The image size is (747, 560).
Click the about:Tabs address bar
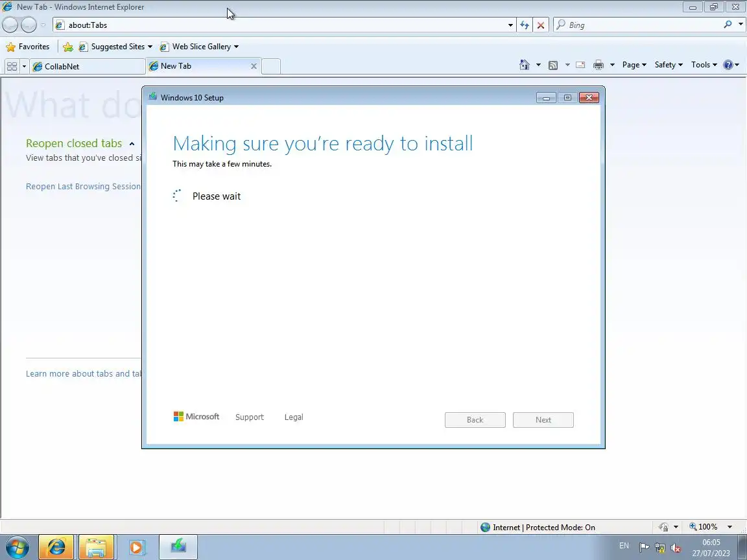(x=281, y=25)
